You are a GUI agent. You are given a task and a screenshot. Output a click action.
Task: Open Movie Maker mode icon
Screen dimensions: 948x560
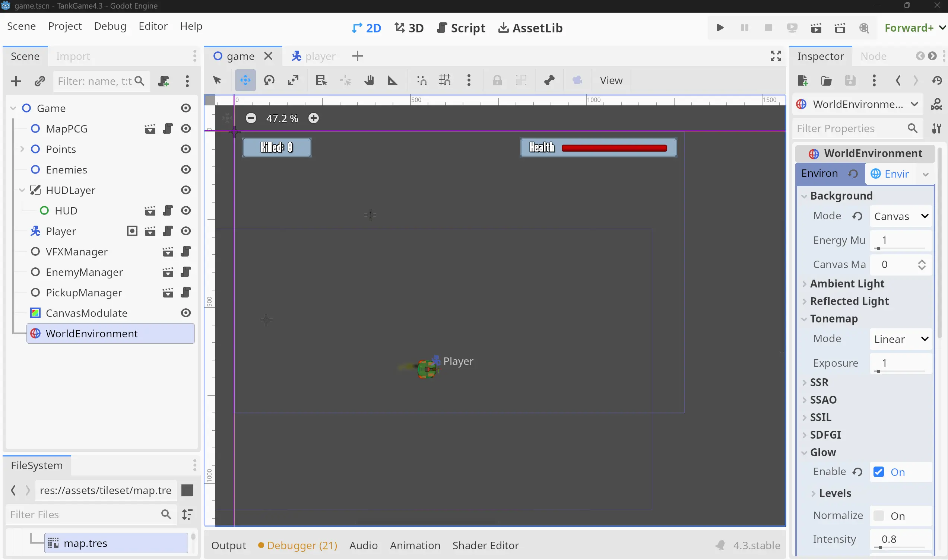coord(864,28)
